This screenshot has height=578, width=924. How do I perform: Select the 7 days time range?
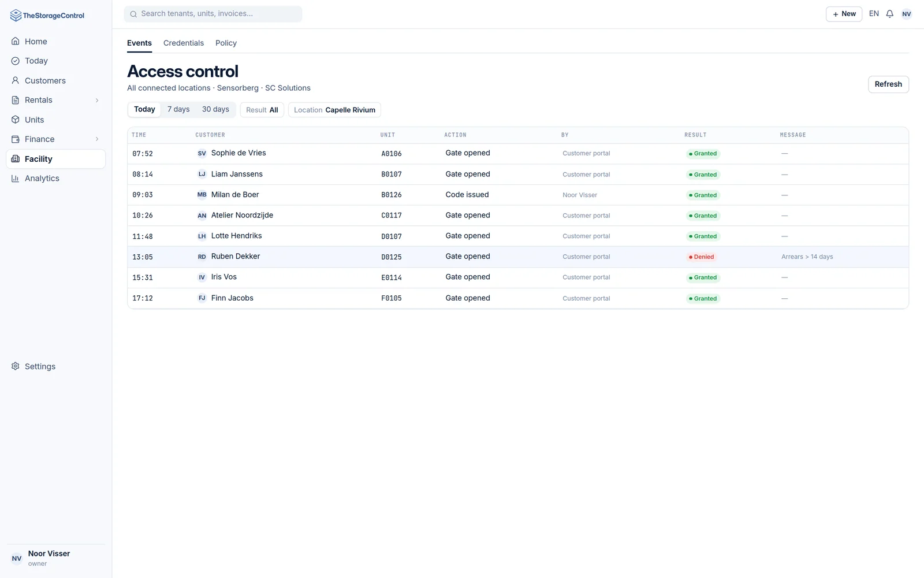click(x=178, y=109)
